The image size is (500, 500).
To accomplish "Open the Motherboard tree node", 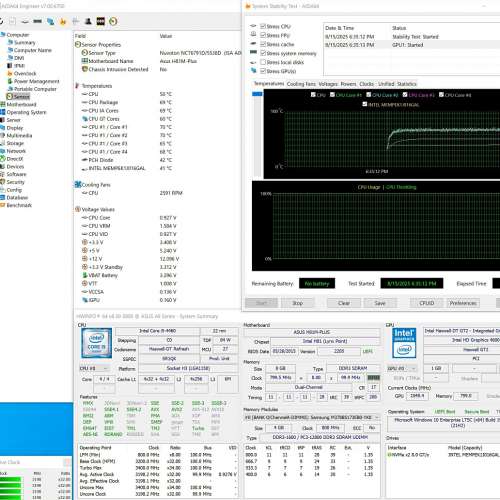I will pos(21,104).
